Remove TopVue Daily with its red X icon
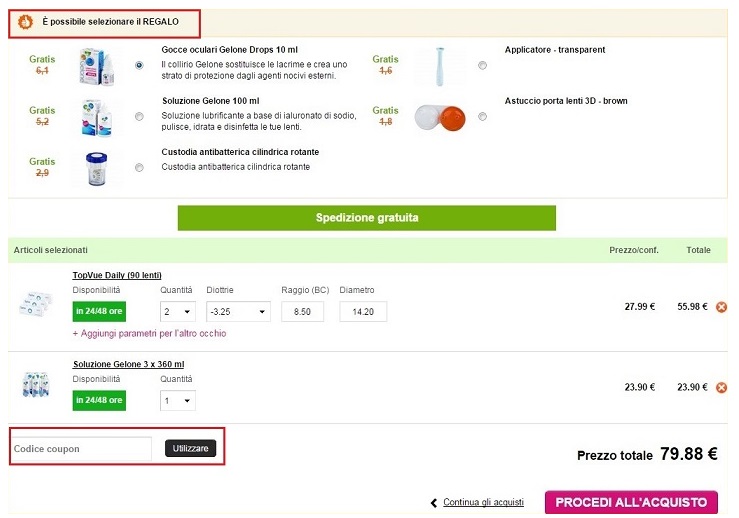The height and width of the screenshot is (518, 739). [x=721, y=307]
